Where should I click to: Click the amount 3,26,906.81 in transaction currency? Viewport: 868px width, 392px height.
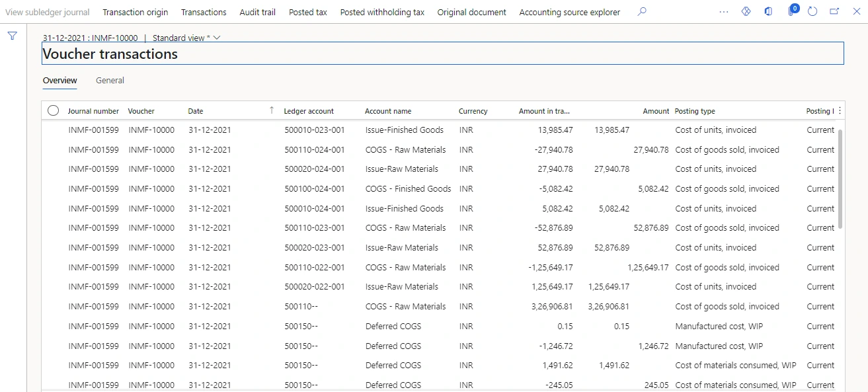[x=551, y=307]
